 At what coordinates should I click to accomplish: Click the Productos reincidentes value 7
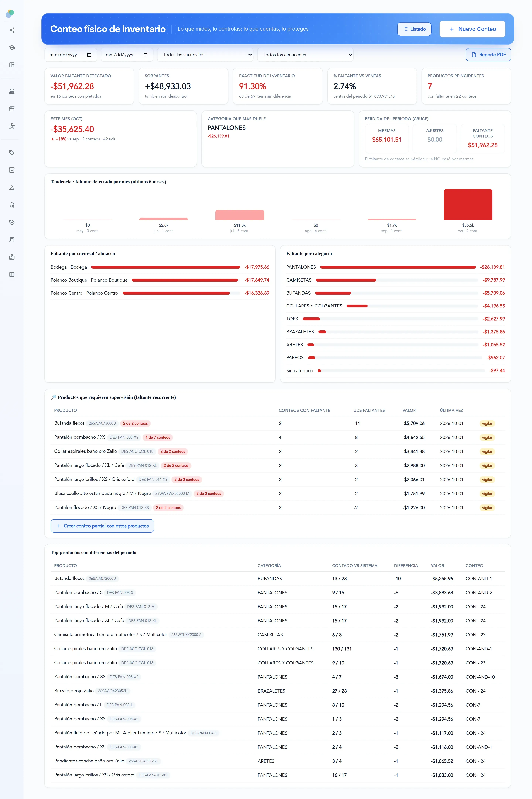430,86
